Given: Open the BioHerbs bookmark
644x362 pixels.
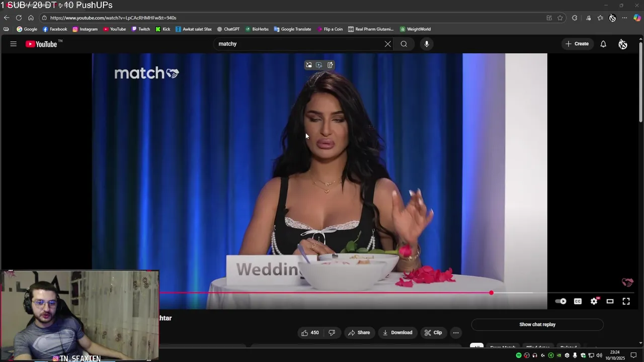Looking at the screenshot, I should 257,29.
